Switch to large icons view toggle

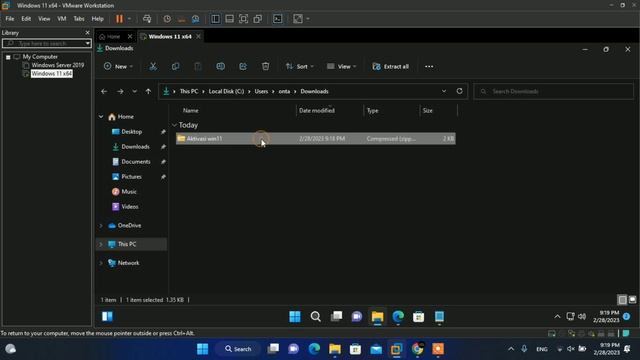(x=632, y=300)
